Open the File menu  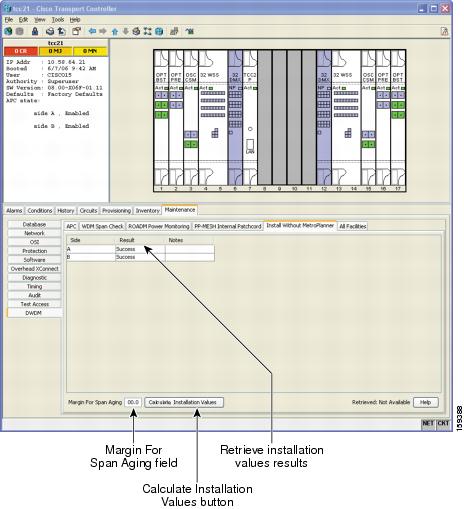(9, 20)
